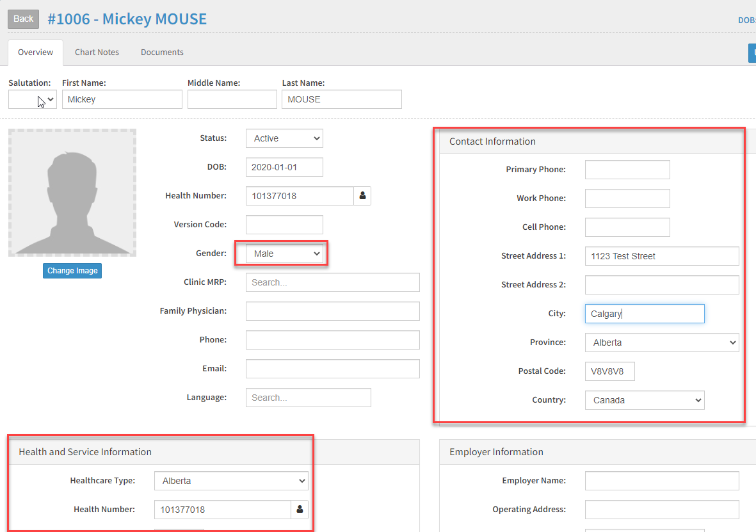756x532 pixels.
Task: Switch to the Overview tab
Action: pos(36,52)
